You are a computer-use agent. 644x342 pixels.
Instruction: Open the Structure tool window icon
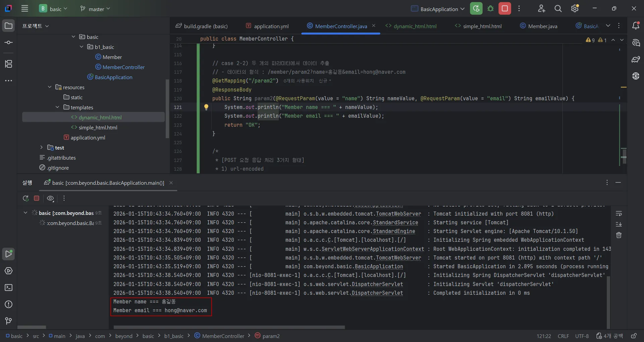pos(9,64)
